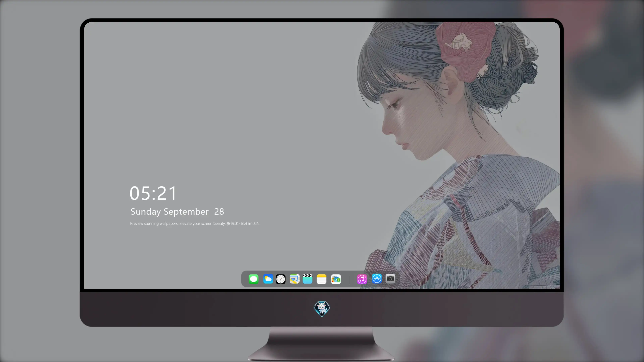The width and height of the screenshot is (644, 362).
Task: Open the colorful picture collage app in the dock
Action: click(336, 279)
